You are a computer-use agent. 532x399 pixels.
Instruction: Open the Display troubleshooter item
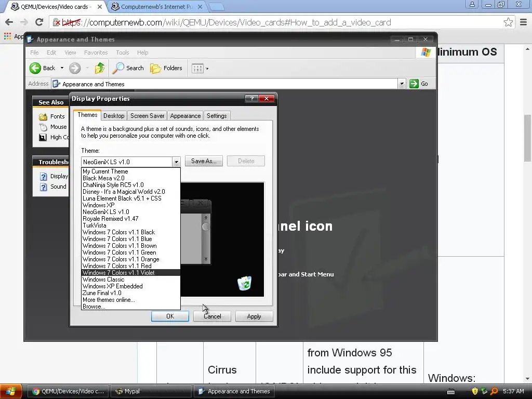[54, 177]
